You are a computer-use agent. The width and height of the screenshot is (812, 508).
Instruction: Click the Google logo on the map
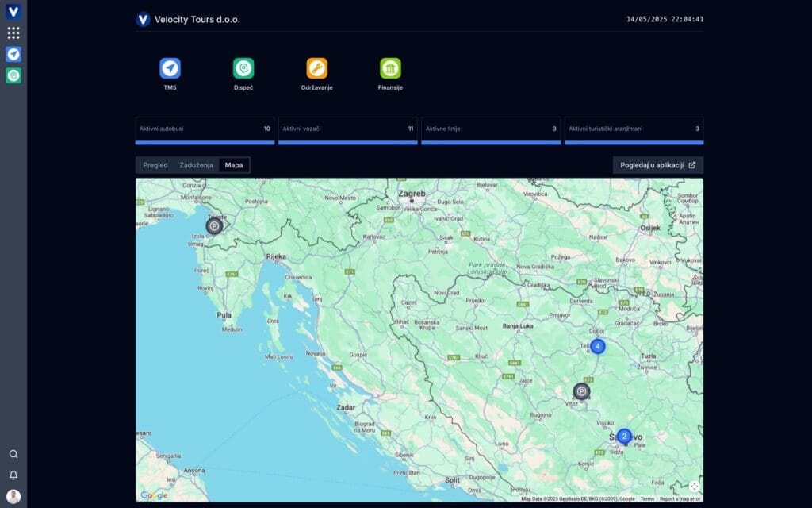(155, 495)
